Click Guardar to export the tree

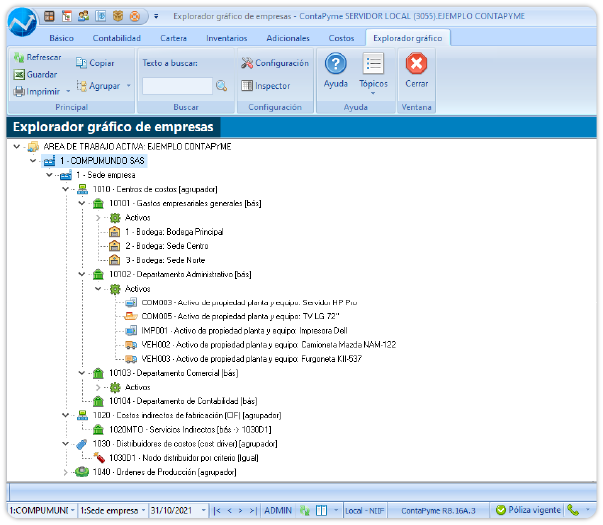35,74
